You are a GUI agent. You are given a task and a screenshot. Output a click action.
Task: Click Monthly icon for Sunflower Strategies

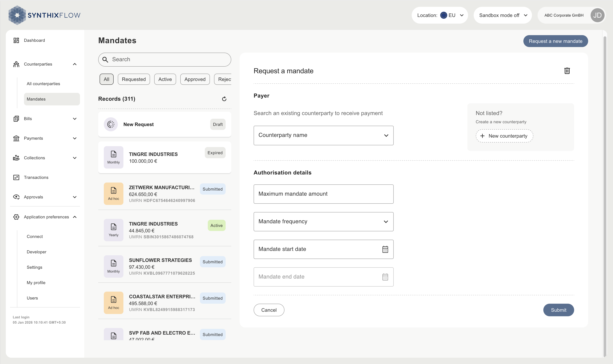(x=113, y=266)
